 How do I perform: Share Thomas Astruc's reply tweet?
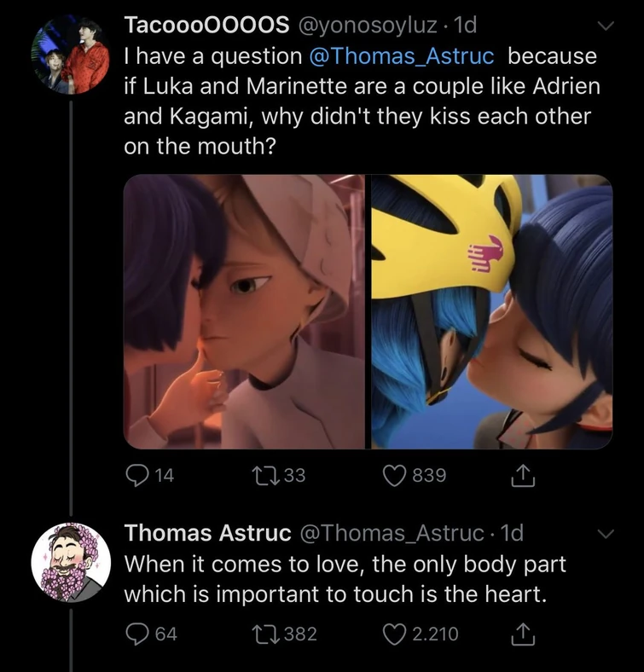(524, 634)
